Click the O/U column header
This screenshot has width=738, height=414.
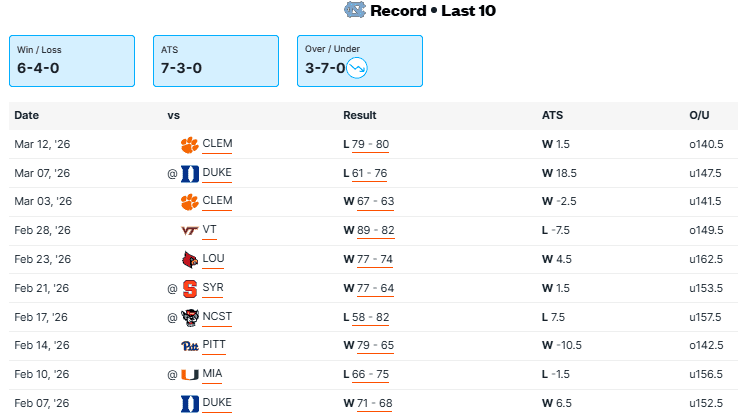pos(699,115)
